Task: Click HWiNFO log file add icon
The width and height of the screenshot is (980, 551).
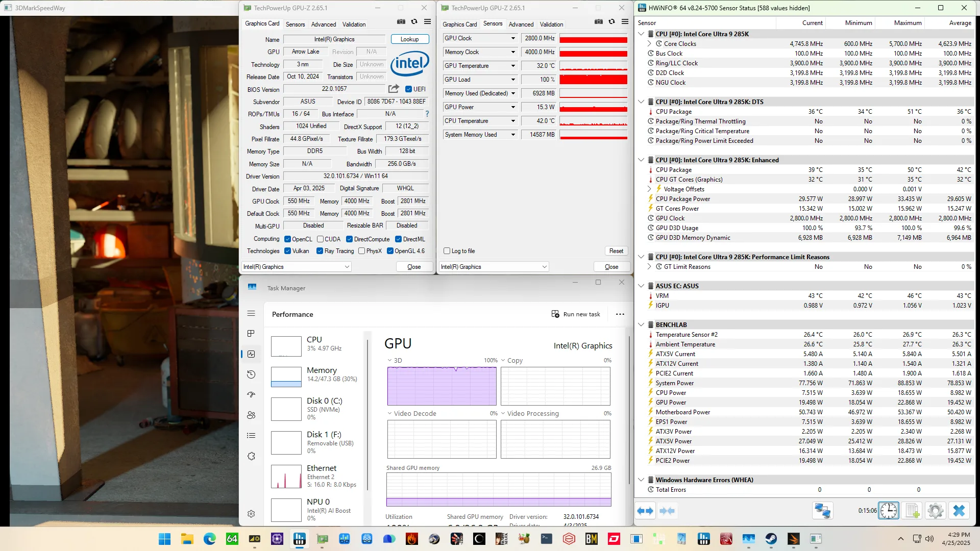Action: click(912, 511)
